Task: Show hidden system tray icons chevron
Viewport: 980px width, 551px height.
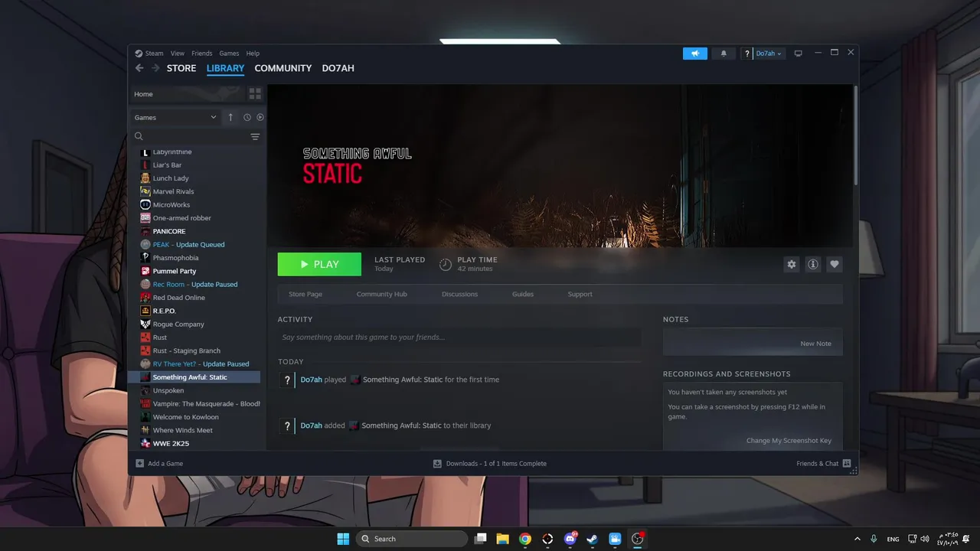Action: click(857, 539)
